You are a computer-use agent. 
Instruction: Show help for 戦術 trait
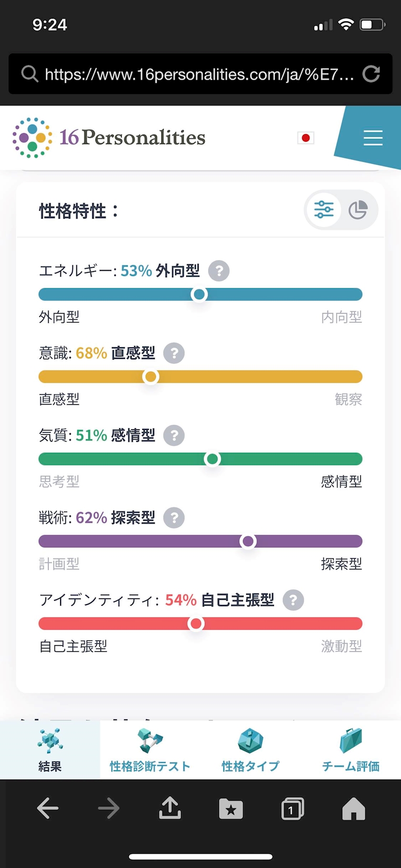click(x=174, y=518)
